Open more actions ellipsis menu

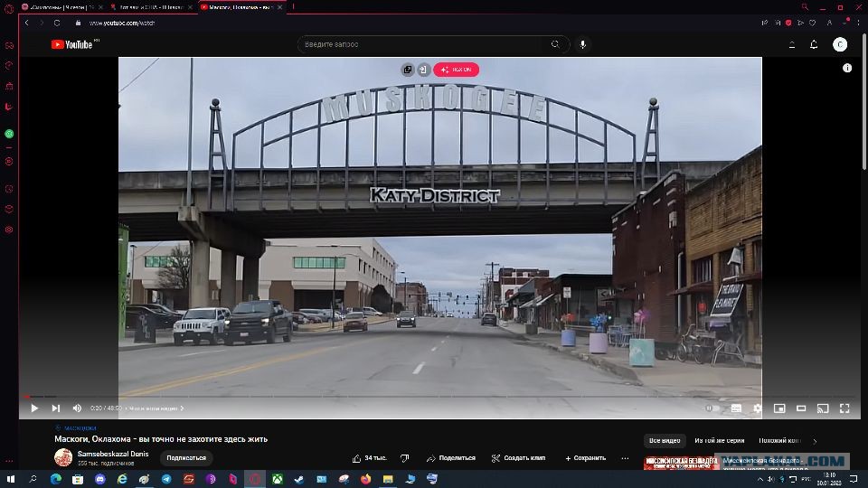625,458
